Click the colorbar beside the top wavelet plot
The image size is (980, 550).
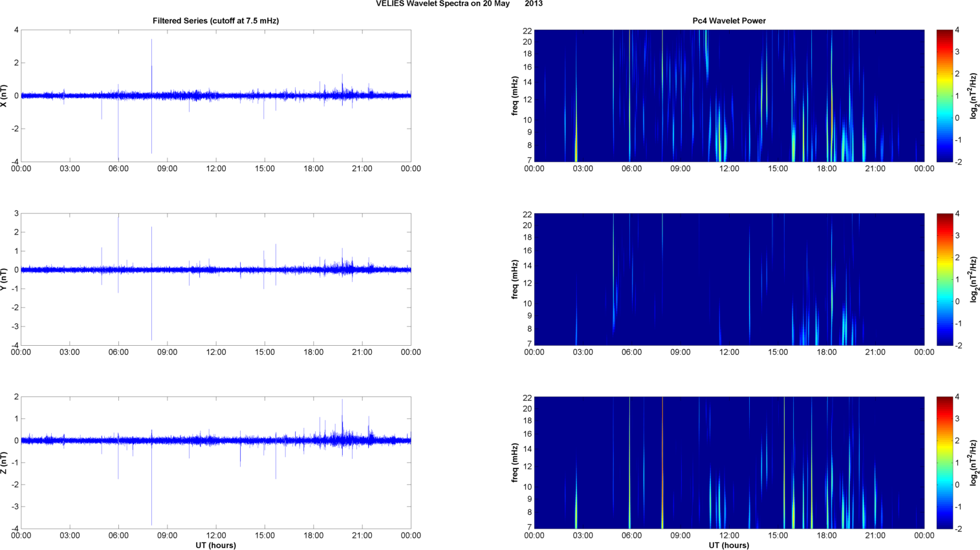point(944,96)
